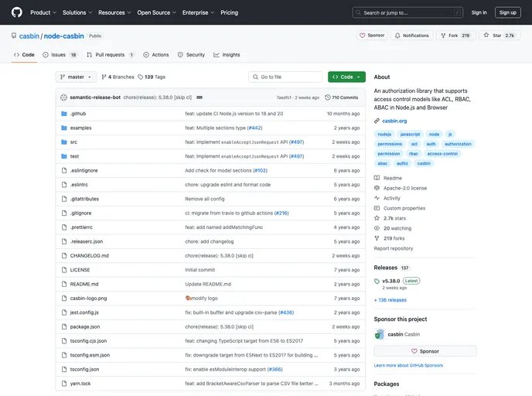Click the Sign up button
532x396 pixels.
pos(507,12)
